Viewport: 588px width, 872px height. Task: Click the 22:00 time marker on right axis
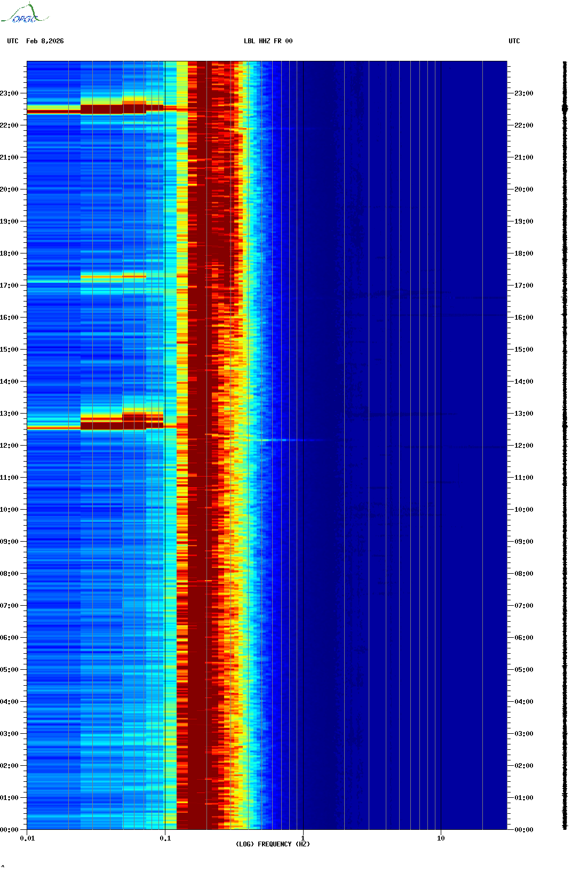tap(523, 125)
